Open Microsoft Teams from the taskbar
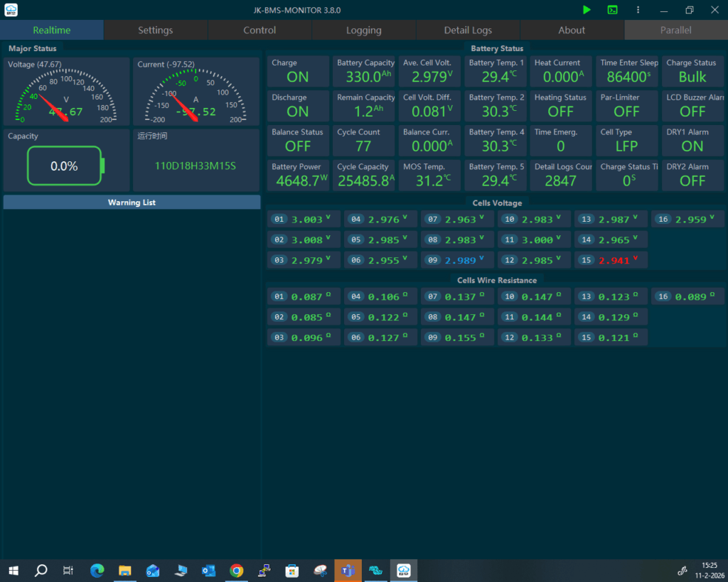Viewport: 728px width, 582px height. coord(348,570)
